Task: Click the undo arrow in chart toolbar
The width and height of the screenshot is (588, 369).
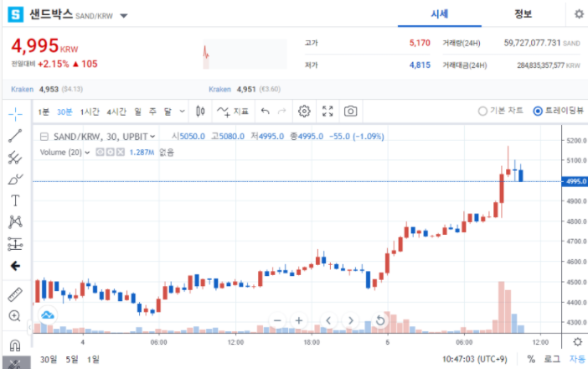Action: pos(266,111)
